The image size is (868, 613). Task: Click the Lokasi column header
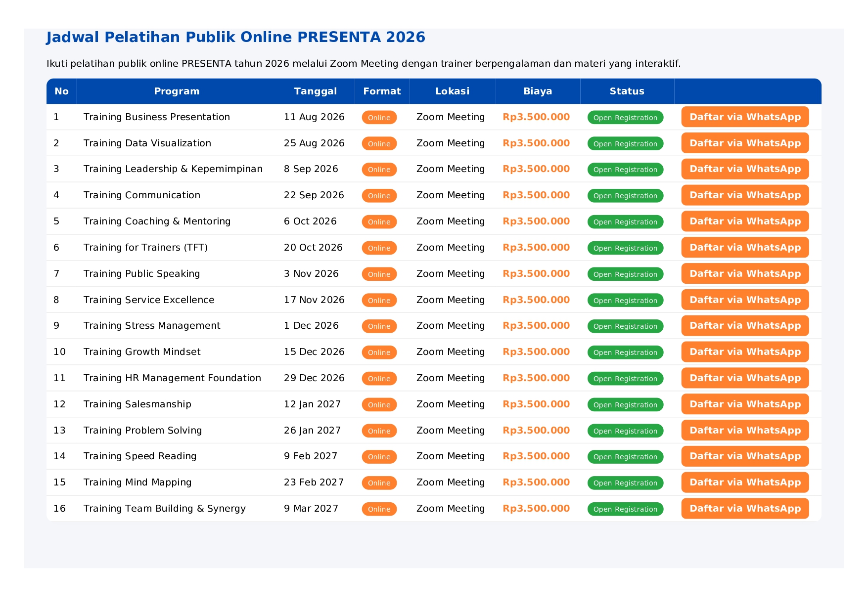coord(452,91)
